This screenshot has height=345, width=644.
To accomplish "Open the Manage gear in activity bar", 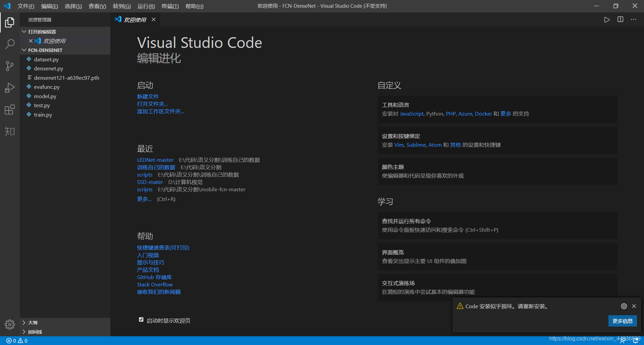I will 10,324.
